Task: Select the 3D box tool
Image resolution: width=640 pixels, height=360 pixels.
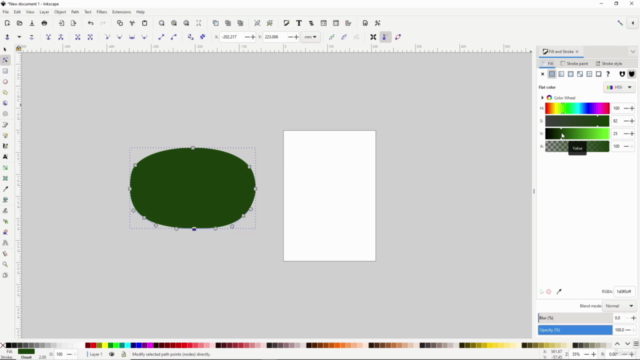Action: [5, 103]
